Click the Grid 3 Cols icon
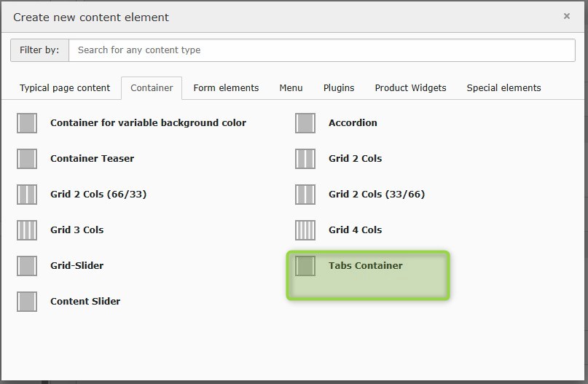Image resolution: width=588 pixels, height=384 pixels. (x=27, y=230)
